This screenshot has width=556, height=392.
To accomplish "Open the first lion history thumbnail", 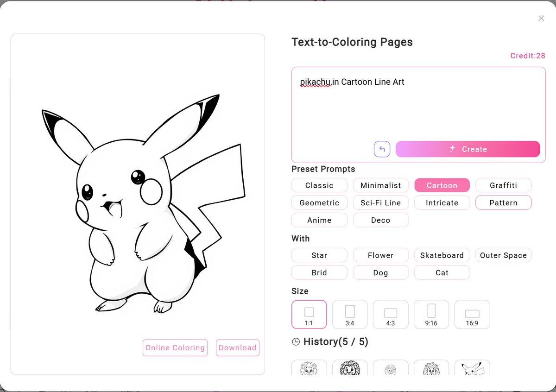I will (309, 367).
